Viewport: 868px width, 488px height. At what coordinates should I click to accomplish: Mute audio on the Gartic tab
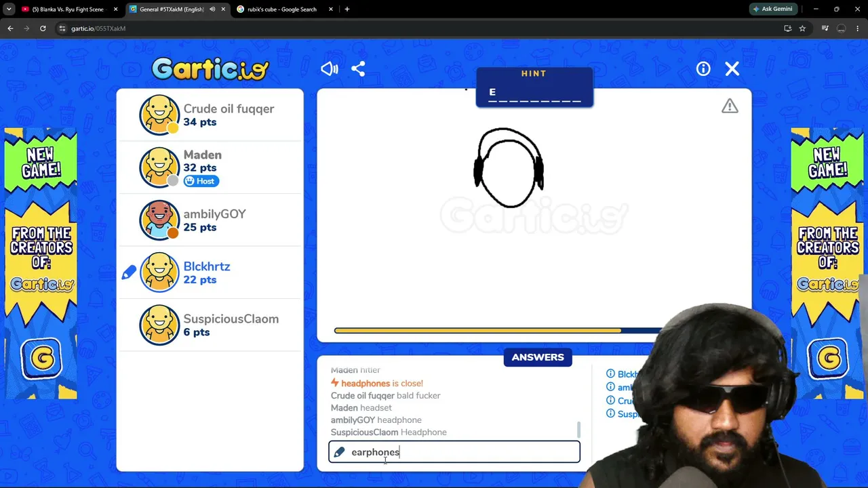click(x=212, y=9)
